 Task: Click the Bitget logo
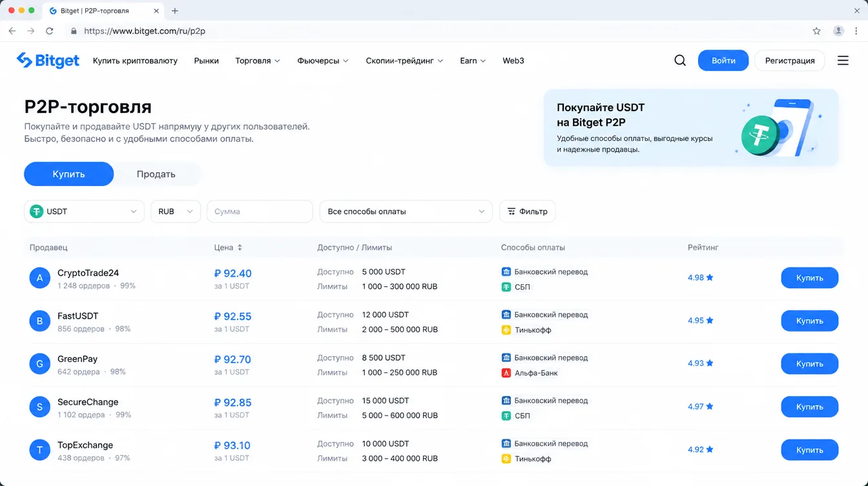point(48,61)
